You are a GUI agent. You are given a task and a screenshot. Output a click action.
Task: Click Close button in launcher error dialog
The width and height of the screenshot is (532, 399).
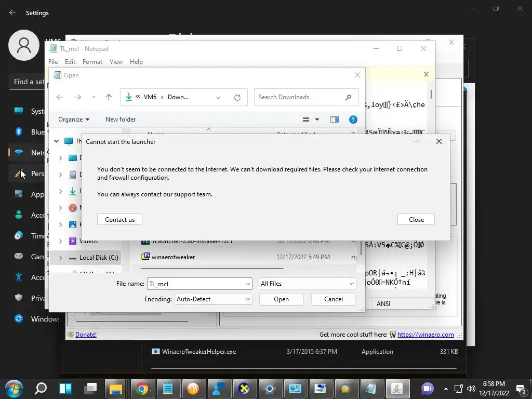416,220
